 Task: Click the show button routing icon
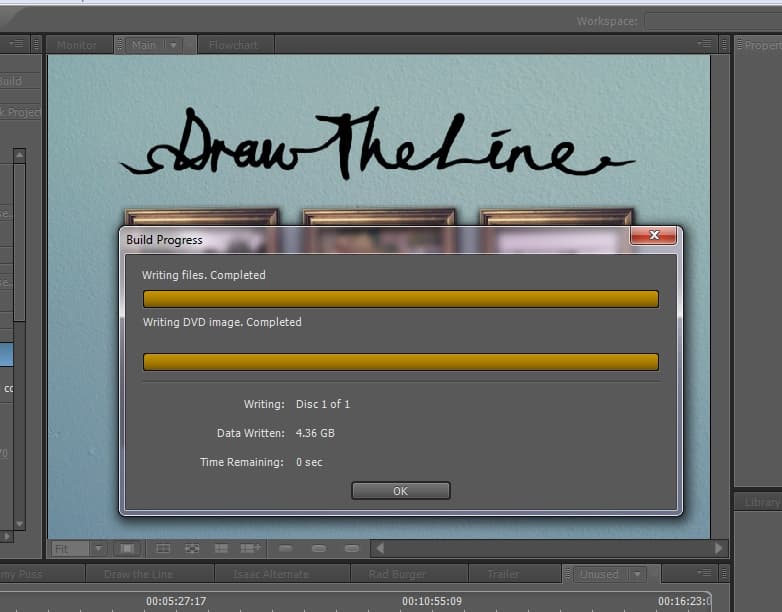pyautogui.click(x=192, y=548)
